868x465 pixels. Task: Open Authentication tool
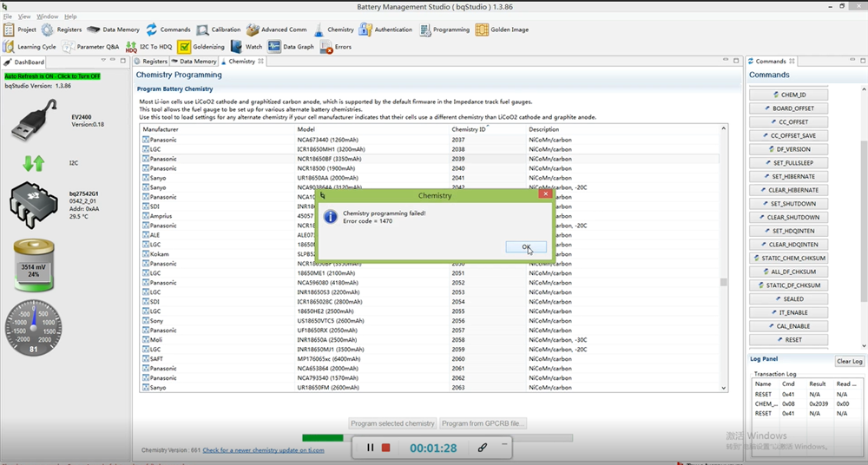tap(386, 29)
